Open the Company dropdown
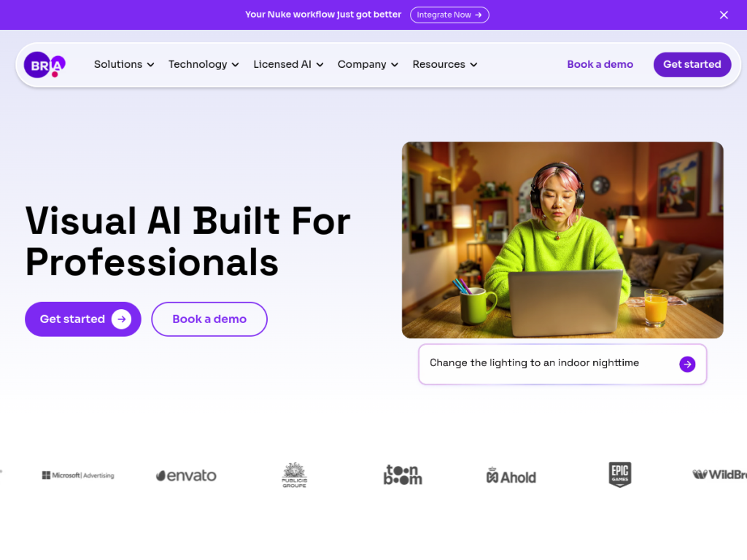This screenshot has height=560, width=747. point(368,64)
